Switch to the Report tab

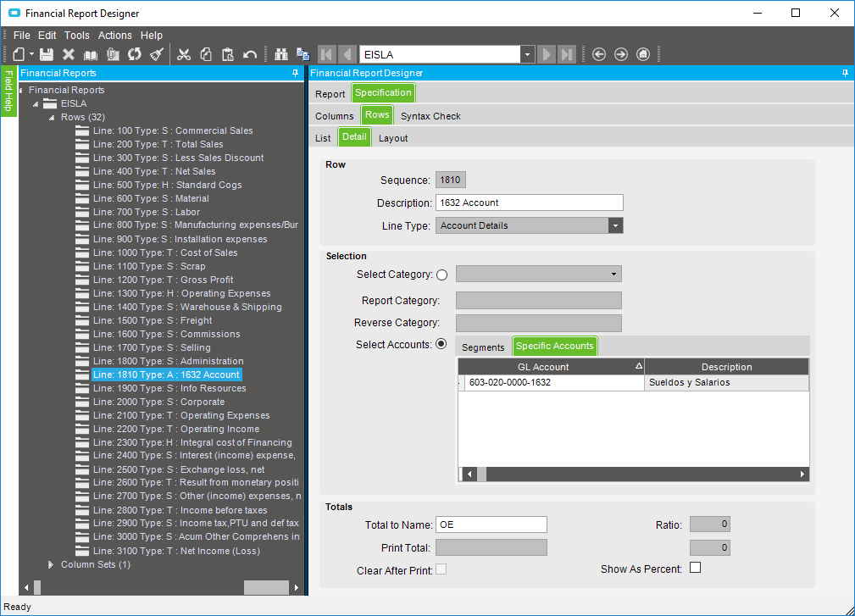click(330, 94)
